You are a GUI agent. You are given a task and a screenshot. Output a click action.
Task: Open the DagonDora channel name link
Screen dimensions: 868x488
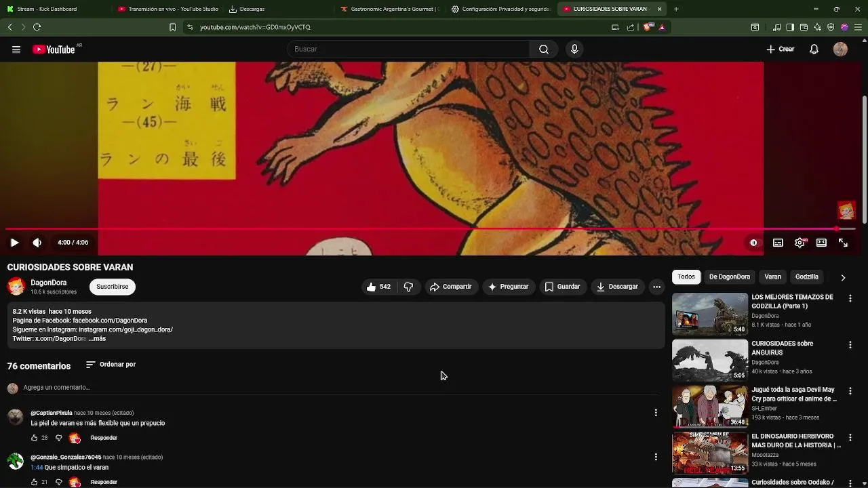click(49, 283)
